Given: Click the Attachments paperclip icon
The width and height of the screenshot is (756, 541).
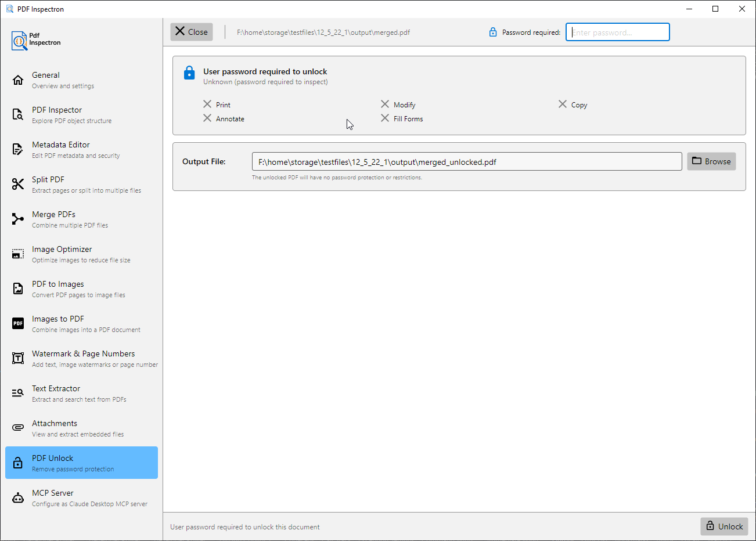Looking at the screenshot, I should coord(18,428).
